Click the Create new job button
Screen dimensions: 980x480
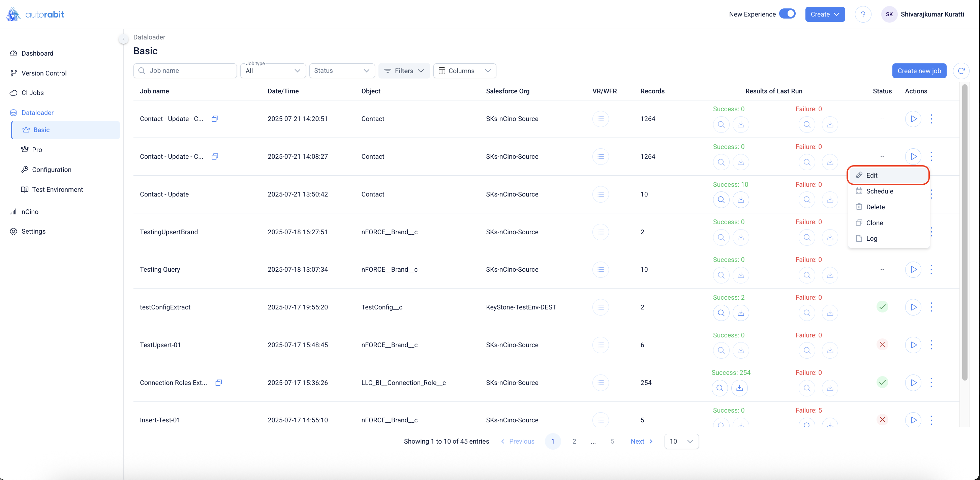coord(919,71)
